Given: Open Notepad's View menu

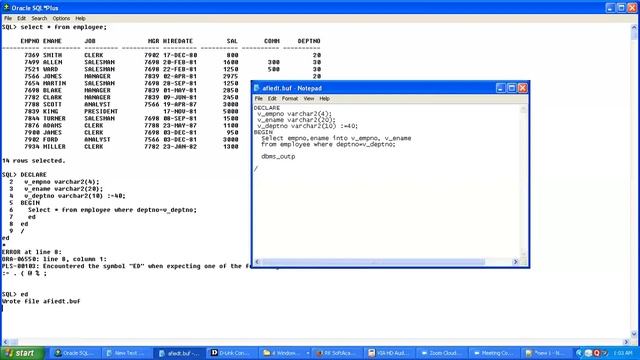Looking at the screenshot, I should [309, 99].
